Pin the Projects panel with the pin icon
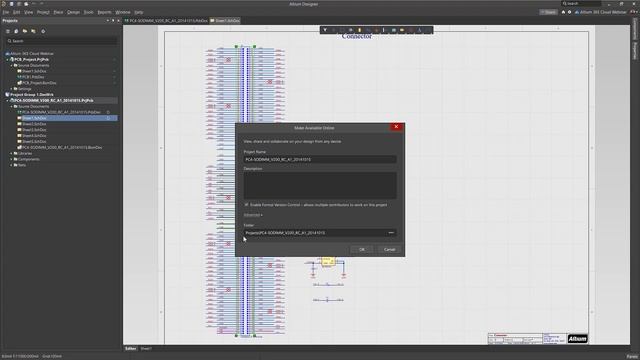This screenshot has width=640, height=360. (113, 20)
